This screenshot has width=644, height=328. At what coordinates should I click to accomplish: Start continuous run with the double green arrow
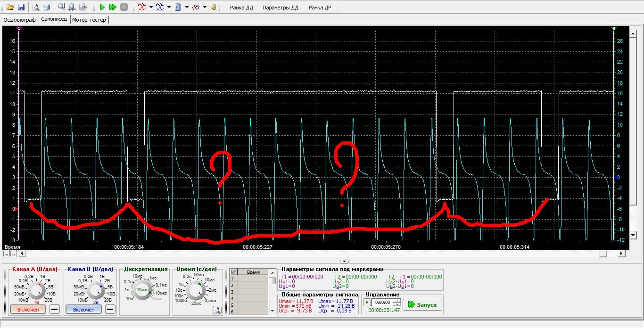pyautogui.click(x=113, y=7)
